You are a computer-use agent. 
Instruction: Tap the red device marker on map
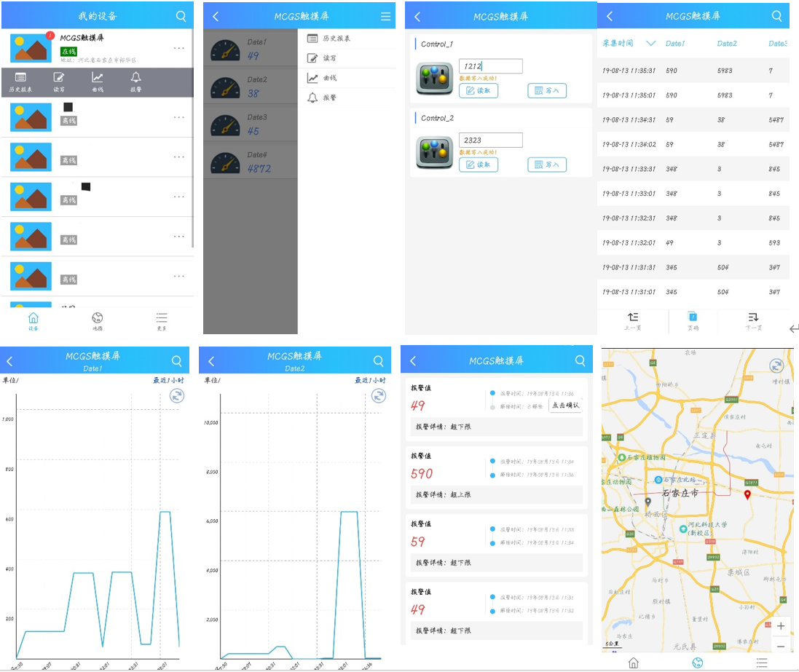tap(747, 494)
